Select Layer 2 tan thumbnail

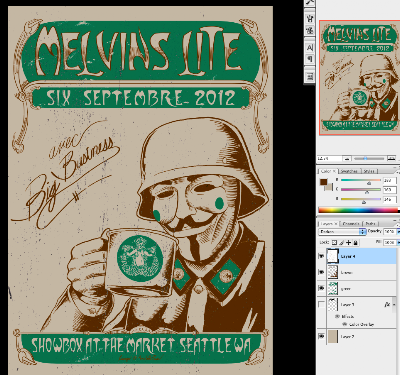(333, 336)
